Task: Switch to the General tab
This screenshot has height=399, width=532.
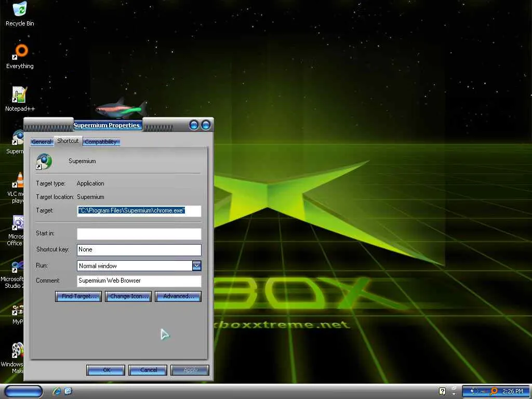Action: 42,142
